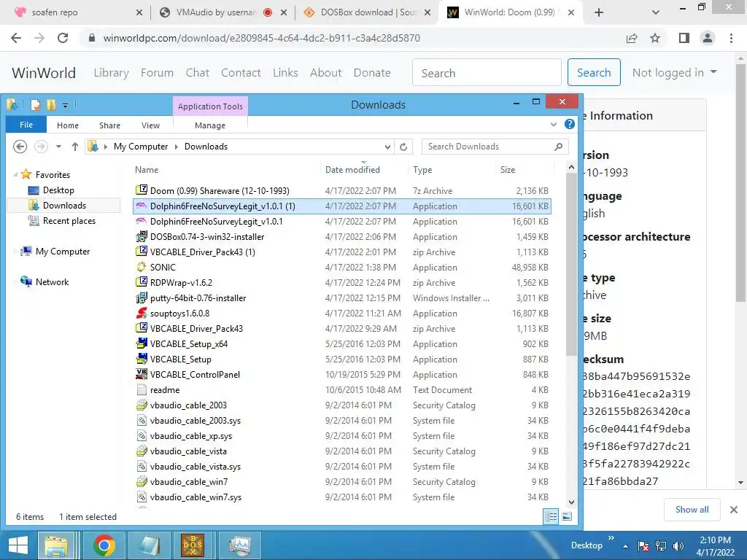Click the Doom (0.99) Shareware 7z archive icon

pyautogui.click(x=142, y=190)
